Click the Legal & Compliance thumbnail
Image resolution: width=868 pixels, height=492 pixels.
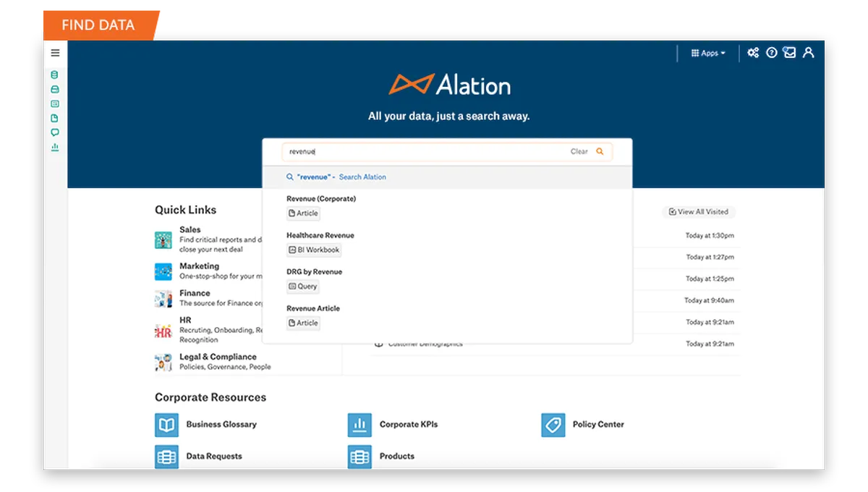click(163, 362)
